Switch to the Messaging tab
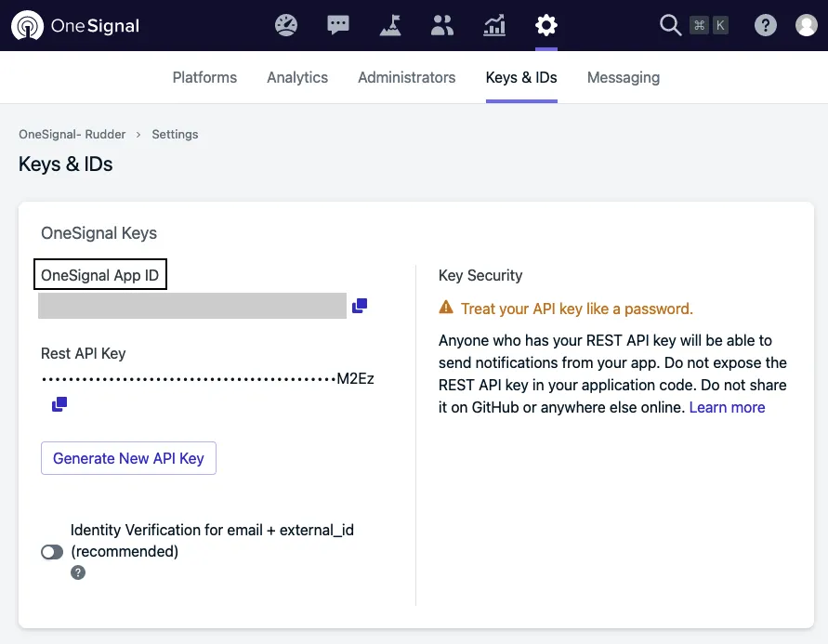 pos(624,78)
